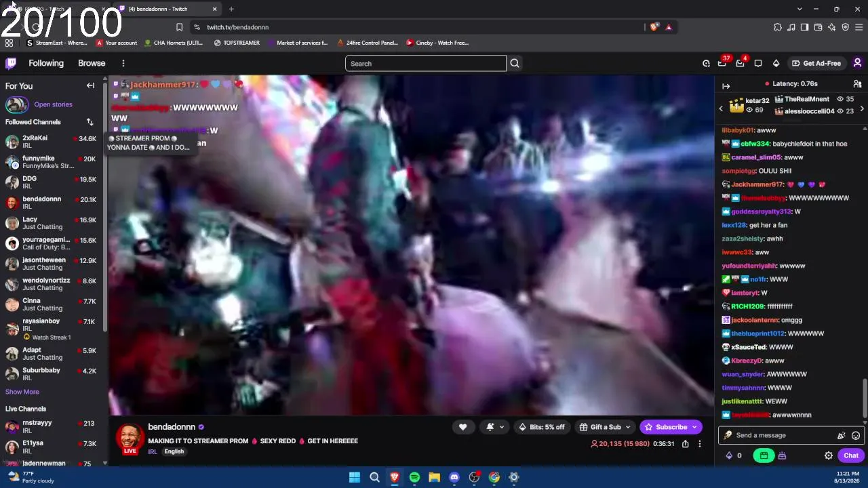Image resolution: width=868 pixels, height=488 pixels.
Task: Open the more options dots beside Browse
Action: 123,63
